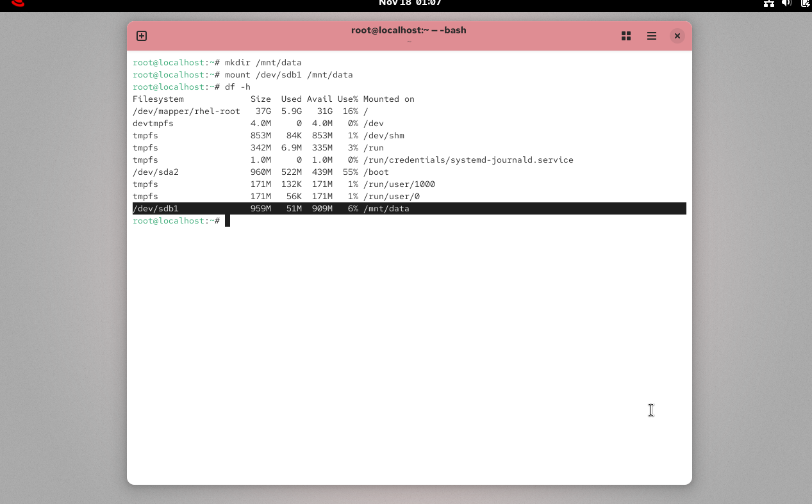Screen dimensions: 812x504
Task: Open the clock and calendar panel
Action: tap(410, 3)
